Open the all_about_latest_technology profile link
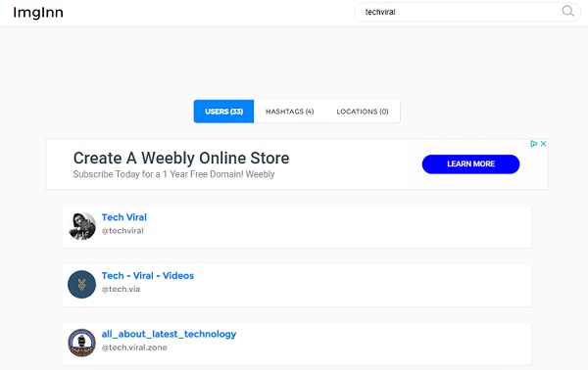588x370 pixels. coord(169,334)
